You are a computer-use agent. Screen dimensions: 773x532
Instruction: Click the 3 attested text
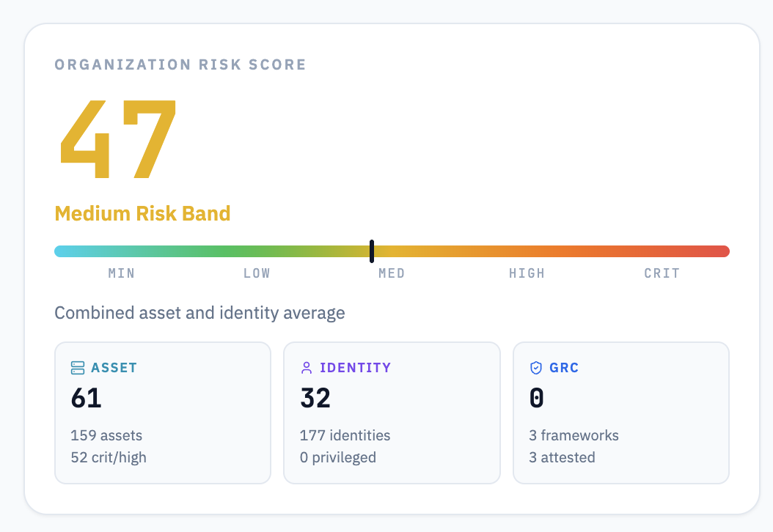(562, 457)
